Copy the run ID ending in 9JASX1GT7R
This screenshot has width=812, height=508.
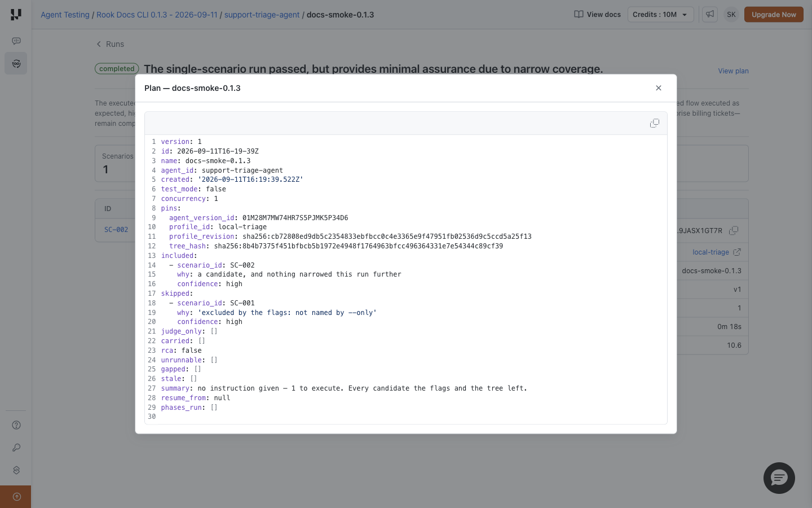[x=734, y=230]
